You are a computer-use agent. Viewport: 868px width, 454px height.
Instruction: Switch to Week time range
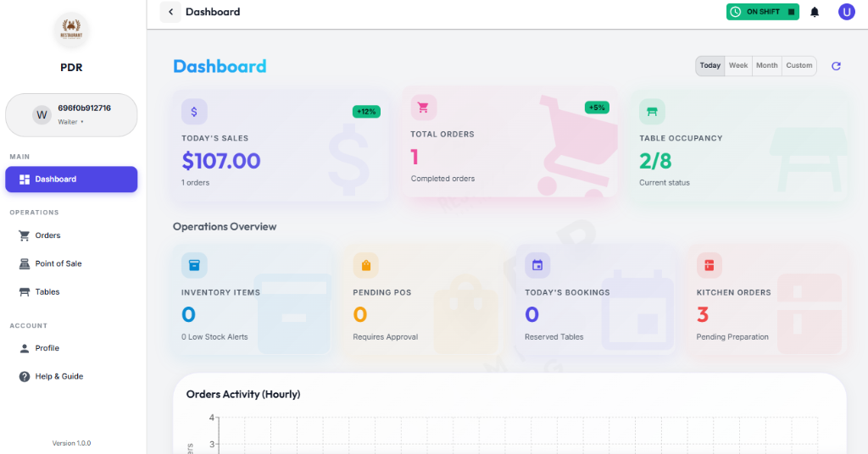coord(738,66)
